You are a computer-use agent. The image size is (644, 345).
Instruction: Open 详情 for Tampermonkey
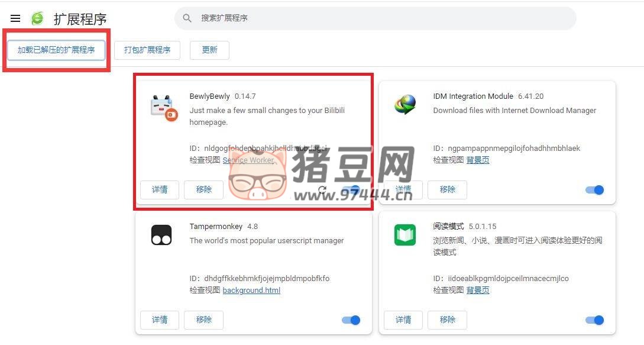click(160, 320)
